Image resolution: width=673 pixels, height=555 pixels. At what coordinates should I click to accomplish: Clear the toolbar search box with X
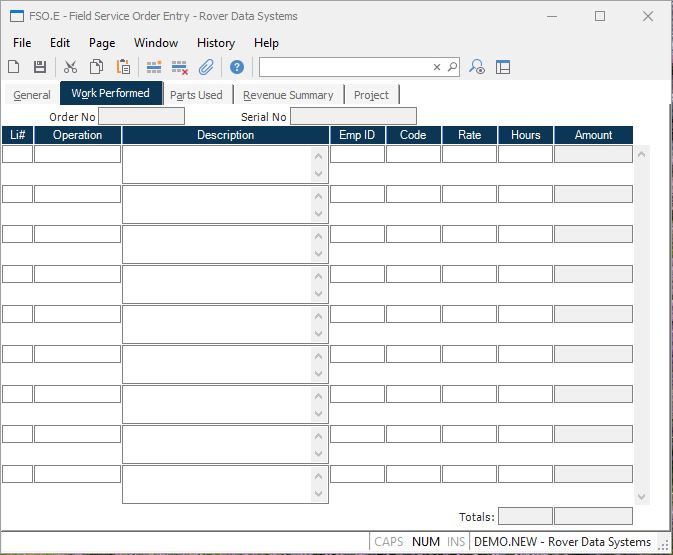pos(437,67)
